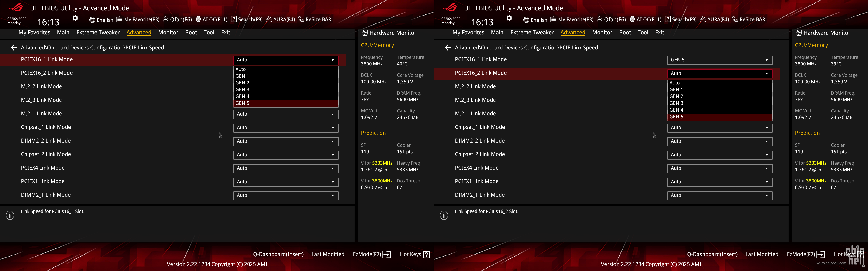Collapse PCIEX16_1 Link Mode dropdown in left BIOS

[x=286, y=60]
